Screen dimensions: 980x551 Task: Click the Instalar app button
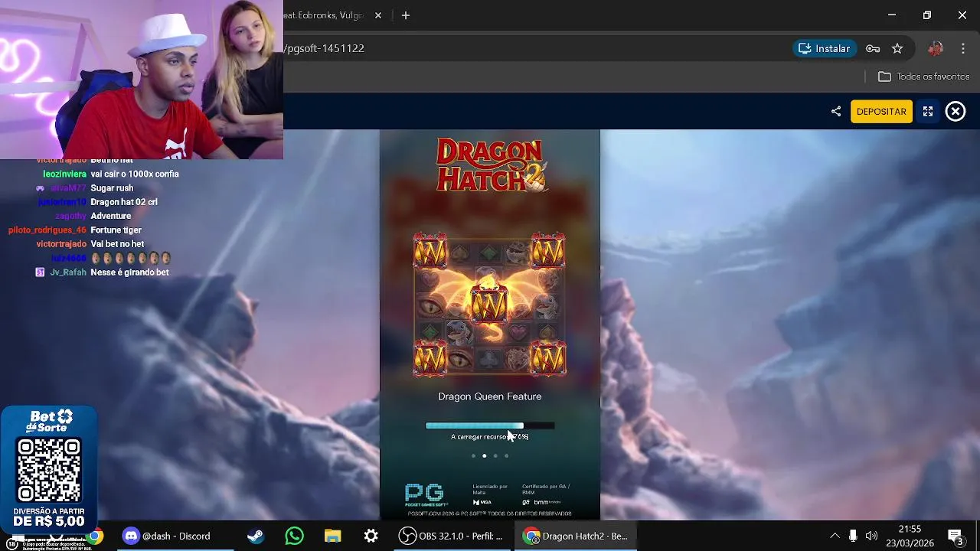(825, 48)
